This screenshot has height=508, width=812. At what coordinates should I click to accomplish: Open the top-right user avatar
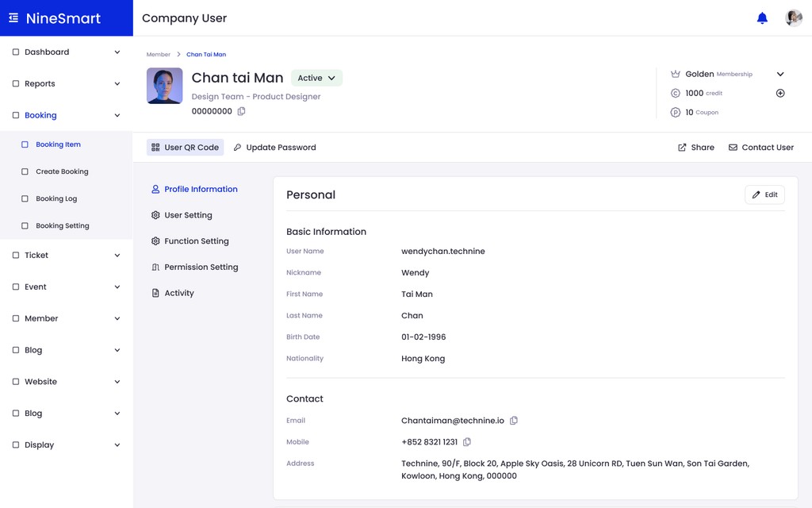click(x=793, y=18)
